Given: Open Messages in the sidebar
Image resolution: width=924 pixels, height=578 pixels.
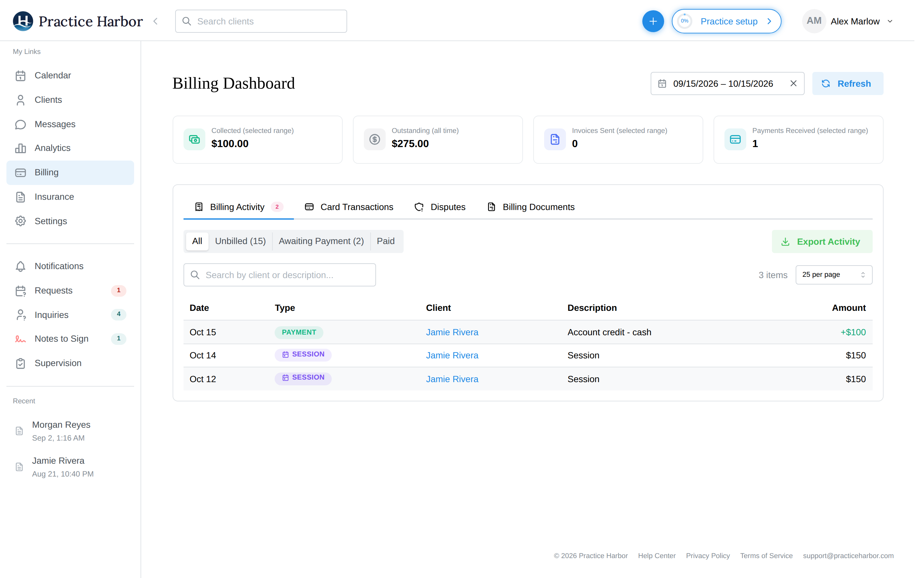Looking at the screenshot, I should click(70, 124).
